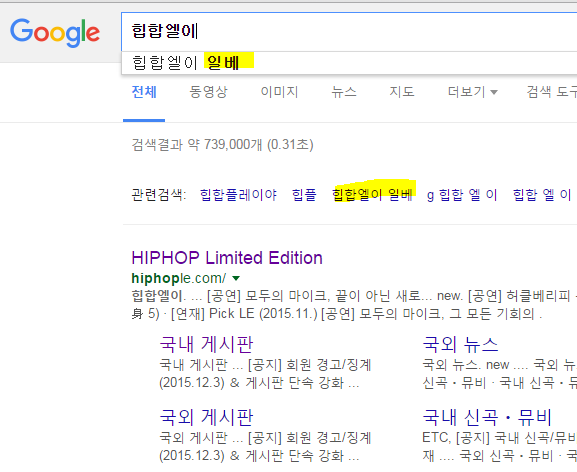Click the Google logo
The image size is (577, 472).
(55, 32)
